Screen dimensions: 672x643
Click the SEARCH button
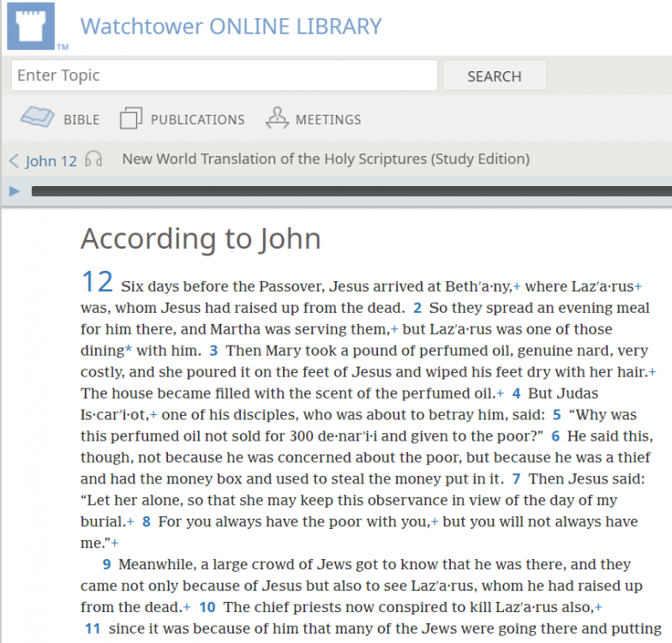pos(495,75)
